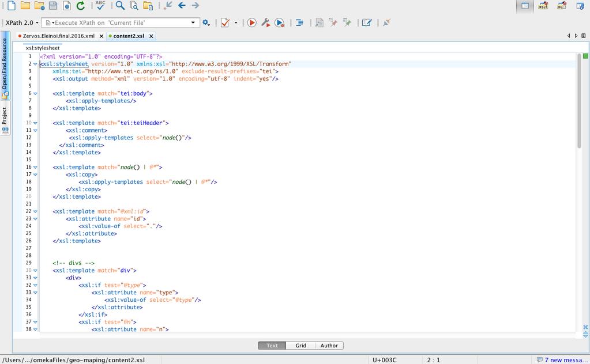Viewport: 590px width, 364px height.
Task: Open the Project side panel
Action: coord(5,119)
